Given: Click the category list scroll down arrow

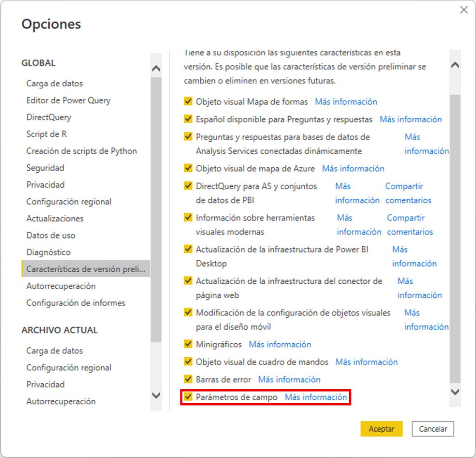Looking at the screenshot, I should tap(156, 395).
